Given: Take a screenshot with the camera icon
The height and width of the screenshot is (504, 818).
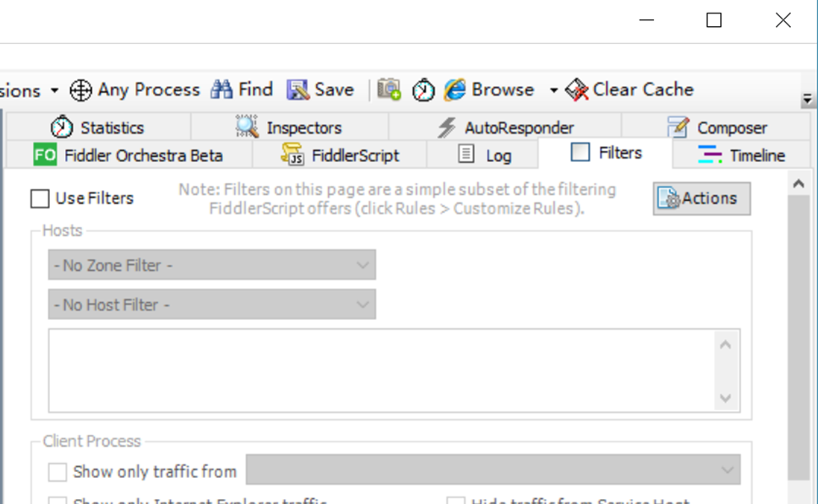Looking at the screenshot, I should pos(390,89).
